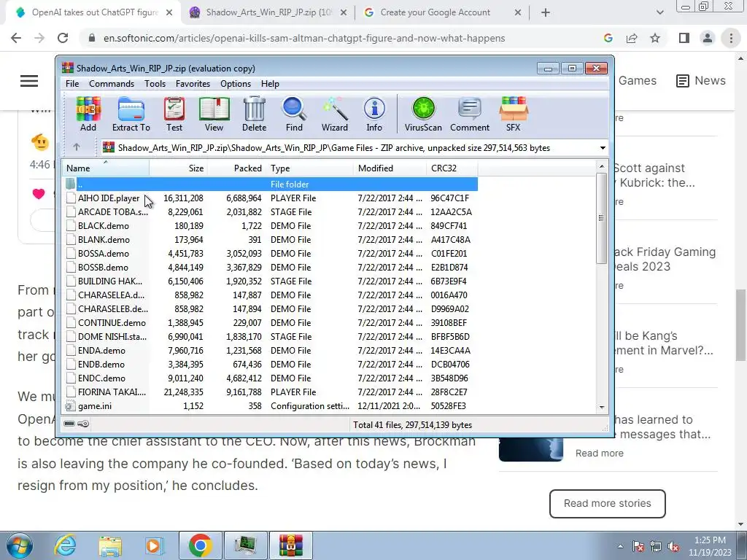Image resolution: width=747 pixels, height=560 pixels.
Task: Open the Options menu
Action: click(236, 84)
